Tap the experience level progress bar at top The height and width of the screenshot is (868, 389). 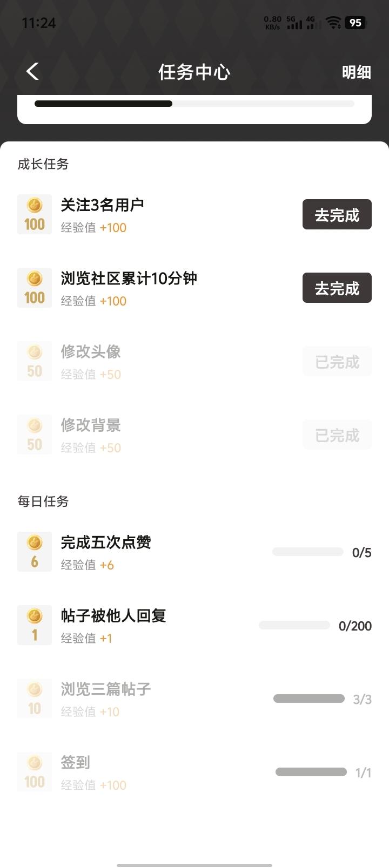[x=194, y=104]
